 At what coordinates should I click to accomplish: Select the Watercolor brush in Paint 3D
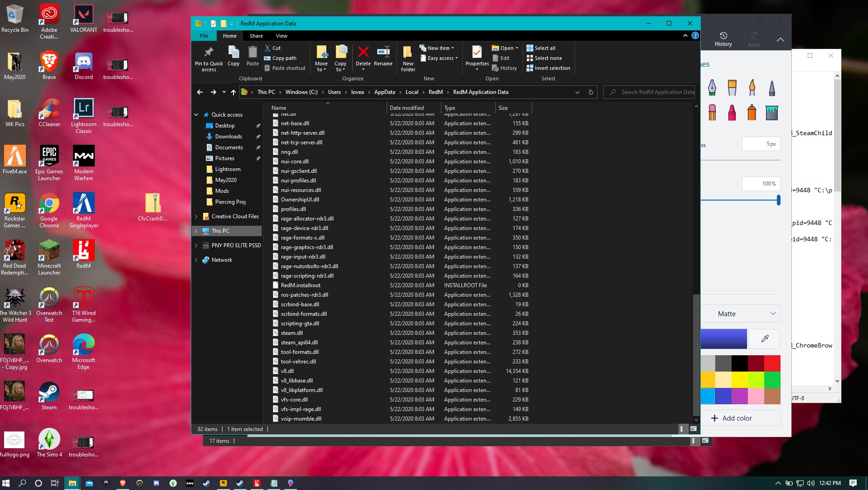[x=752, y=88]
